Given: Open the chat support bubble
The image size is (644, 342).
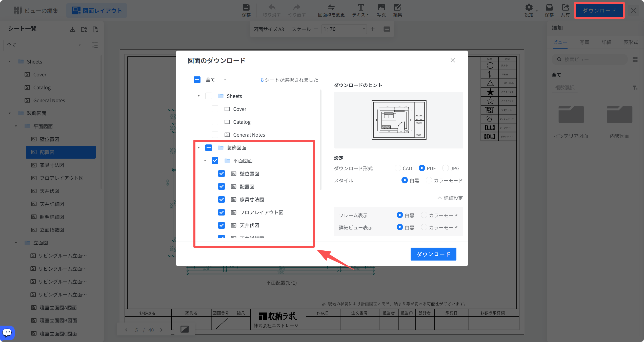Looking at the screenshot, I should 7,333.
